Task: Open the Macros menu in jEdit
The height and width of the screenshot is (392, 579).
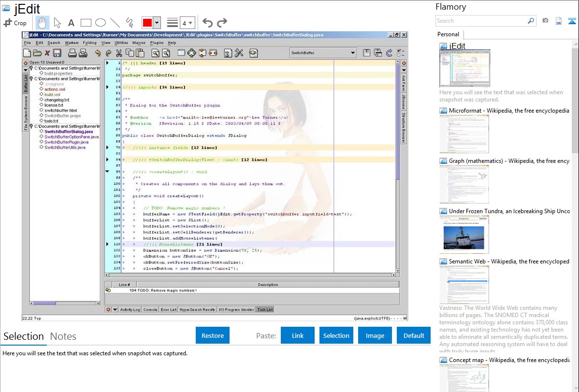Action: [139, 43]
